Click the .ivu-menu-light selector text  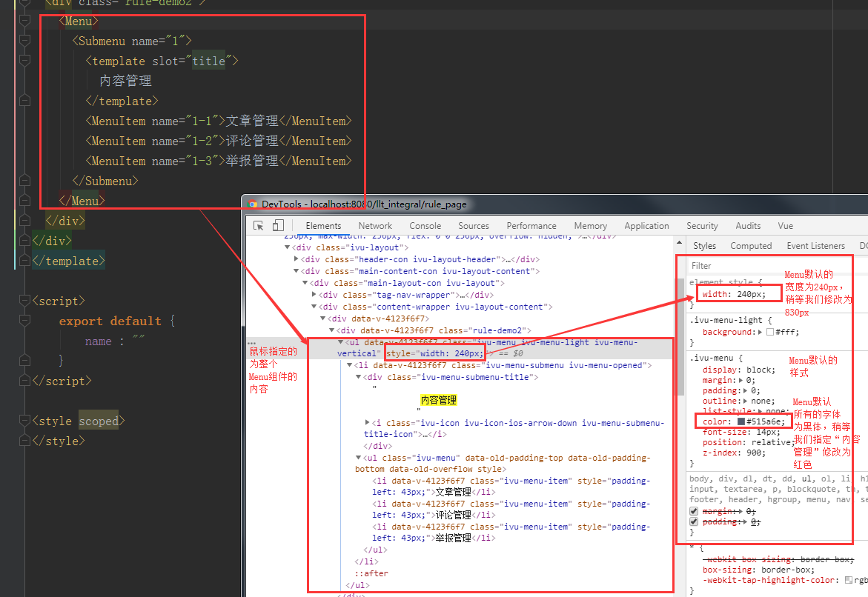click(726, 320)
